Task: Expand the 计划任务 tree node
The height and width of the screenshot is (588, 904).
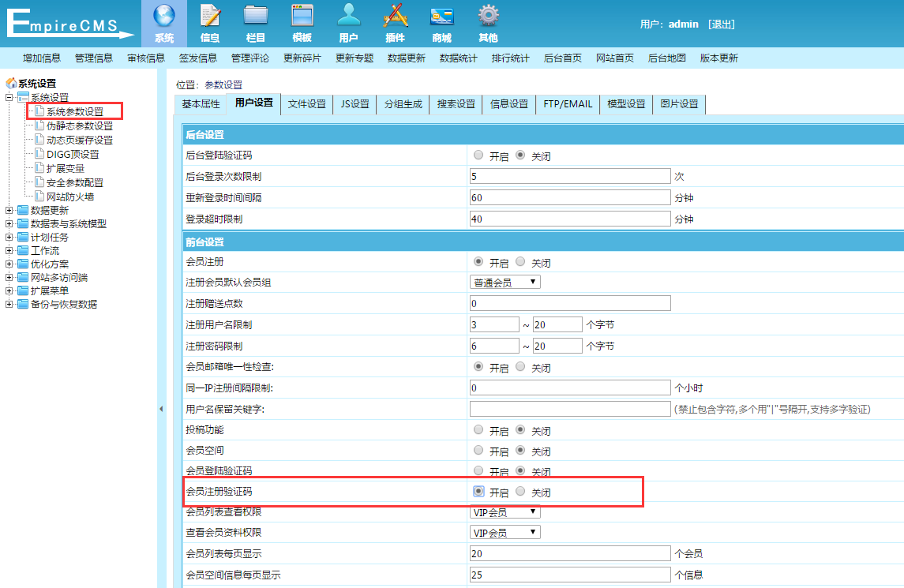Action: (x=9, y=237)
